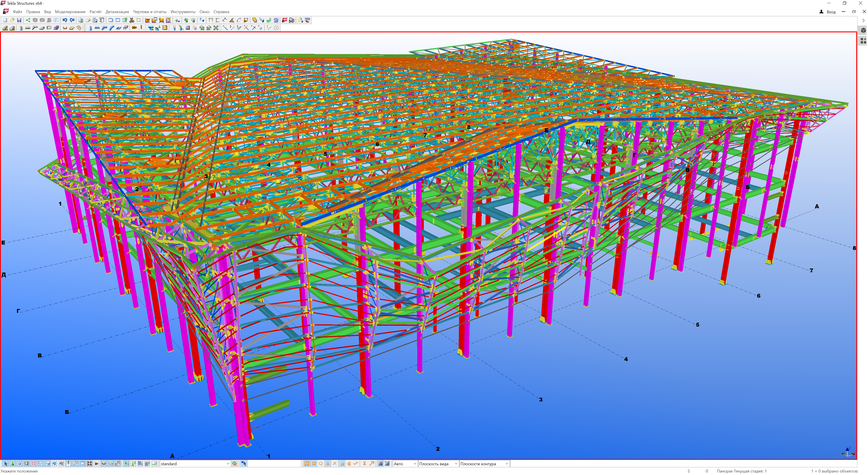Create a steel column tool
This screenshot has width=868, height=475.
pos(90,28)
